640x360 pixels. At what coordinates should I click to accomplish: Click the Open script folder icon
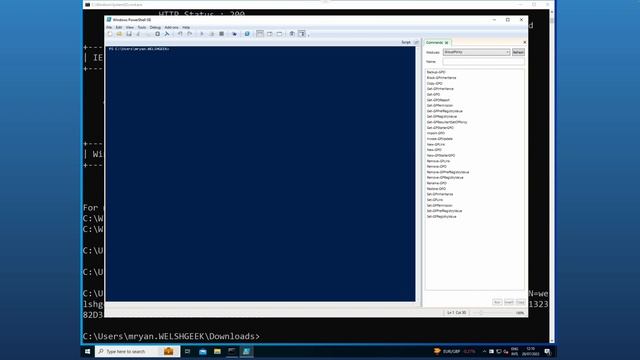pos(119,34)
